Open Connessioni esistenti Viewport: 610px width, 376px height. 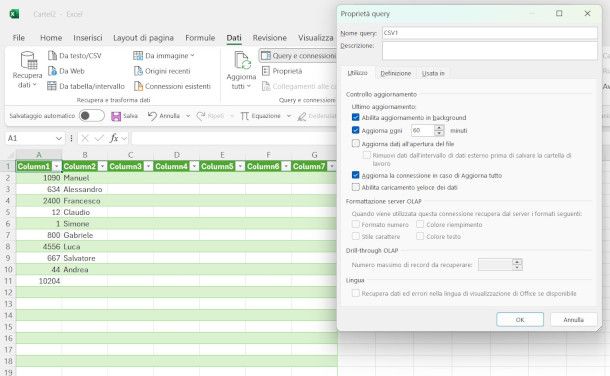tap(172, 86)
